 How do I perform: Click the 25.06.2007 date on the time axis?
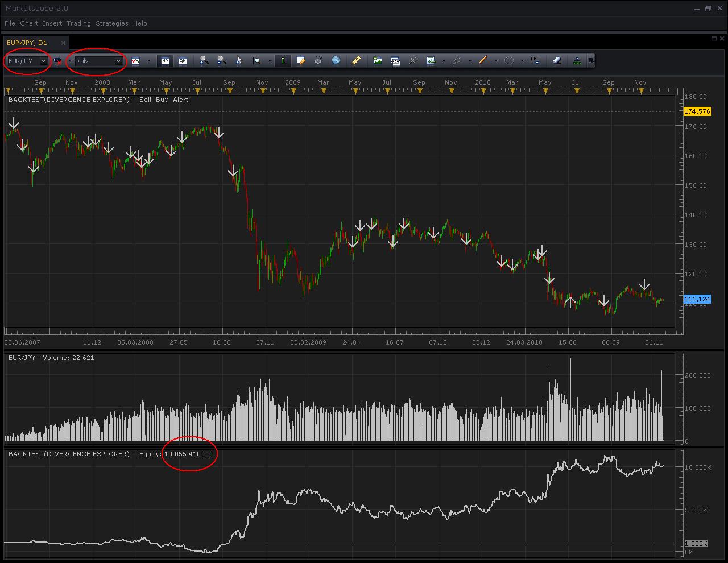(x=22, y=342)
